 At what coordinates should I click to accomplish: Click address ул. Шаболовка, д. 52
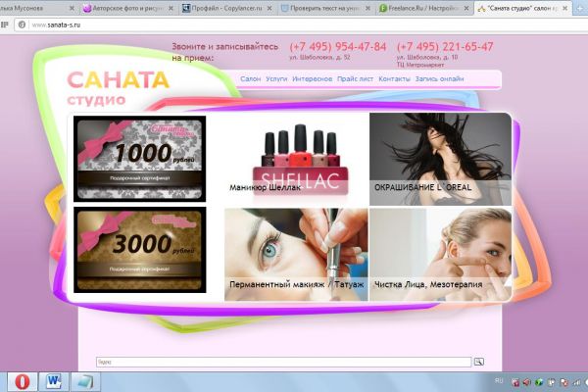319,58
